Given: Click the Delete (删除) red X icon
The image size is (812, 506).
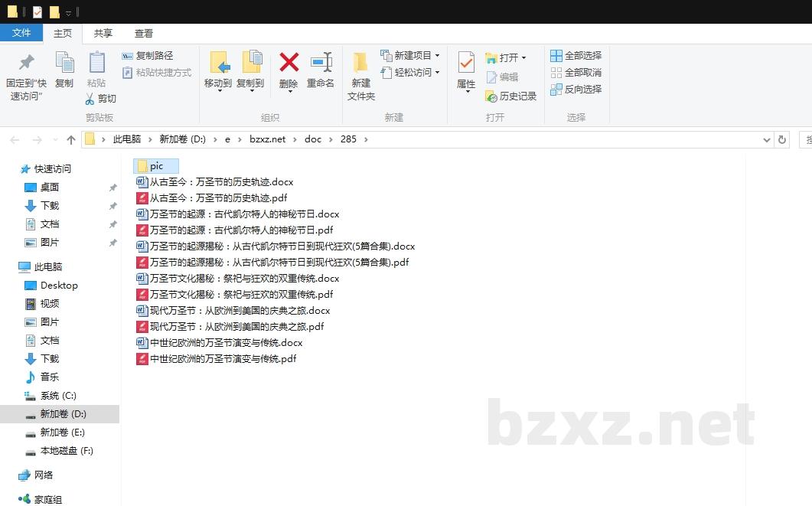Looking at the screenshot, I should pyautogui.click(x=289, y=63).
